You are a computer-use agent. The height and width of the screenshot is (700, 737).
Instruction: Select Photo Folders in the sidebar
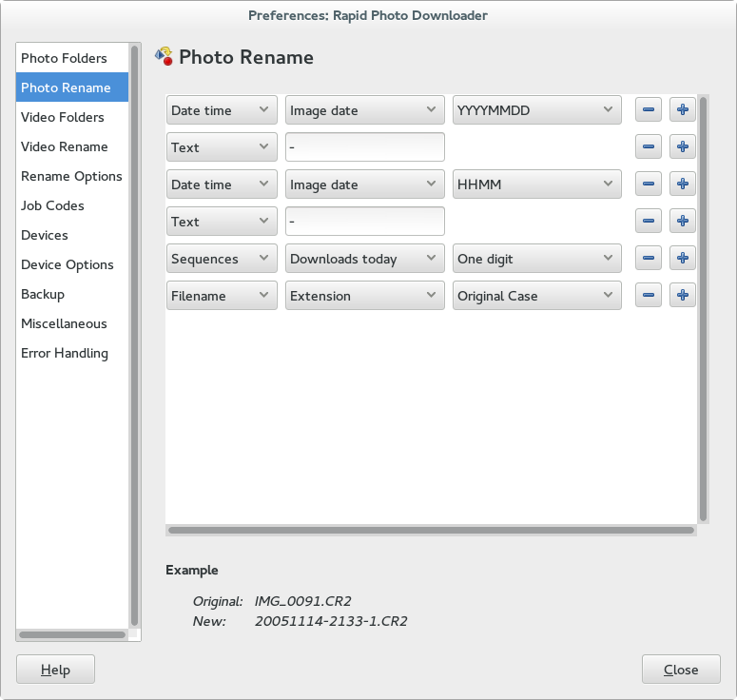(x=72, y=58)
